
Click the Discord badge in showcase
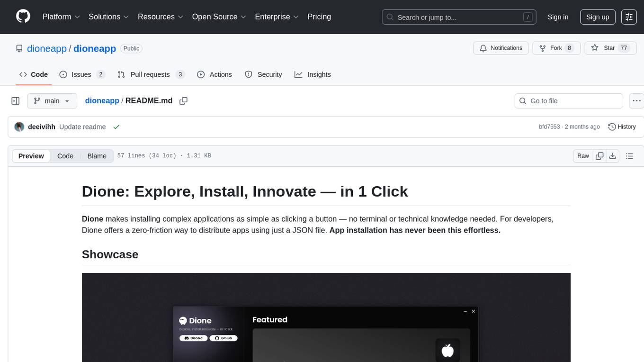coord(193,338)
